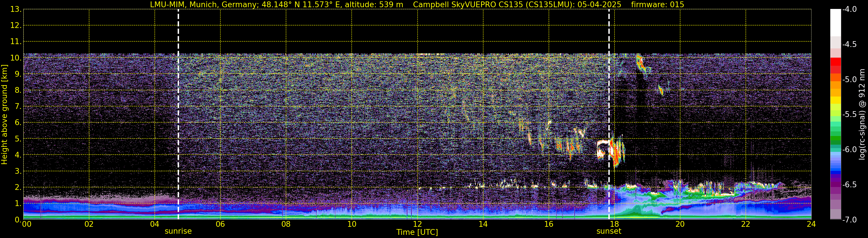Screen dimensions: 868x238
Task: Click the small cloud echo near 8 km around 19:30 UTC
Action: click(x=661, y=90)
